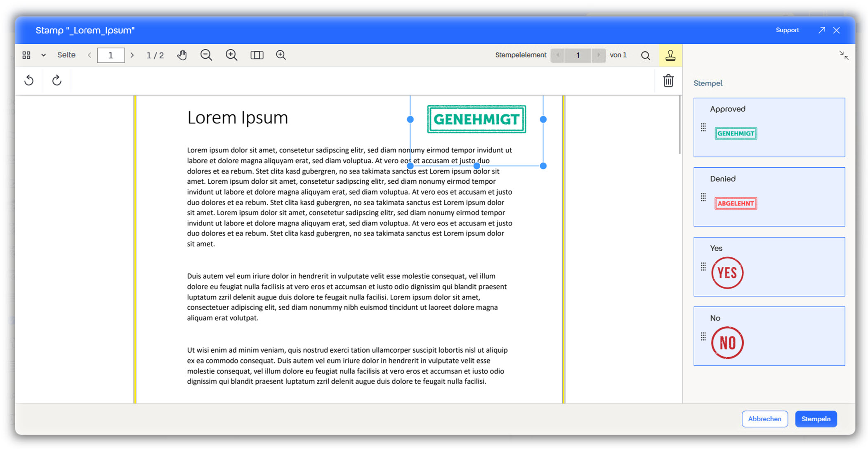This screenshot has width=868, height=451.
Task: Click the Abbrechen button
Action: coord(764,419)
